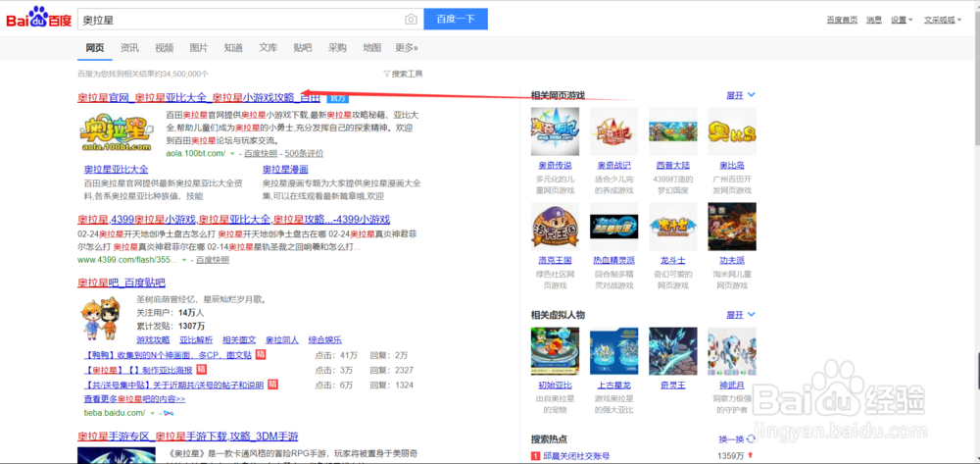The height and width of the screenshot is (464, 980).
Task: Open the 奥拉星手游专区 3DM result title
Action: coord(187,436)
